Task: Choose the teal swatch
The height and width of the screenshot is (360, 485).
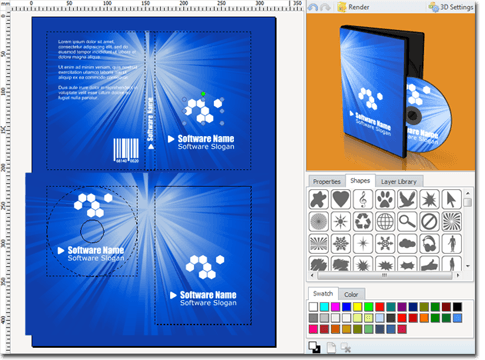Action: 391,307
